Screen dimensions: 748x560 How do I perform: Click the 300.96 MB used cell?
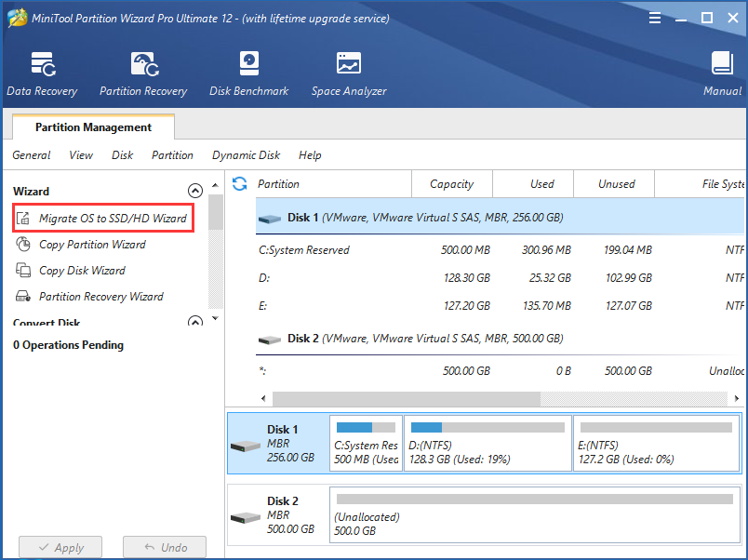[x=546, y=250]
